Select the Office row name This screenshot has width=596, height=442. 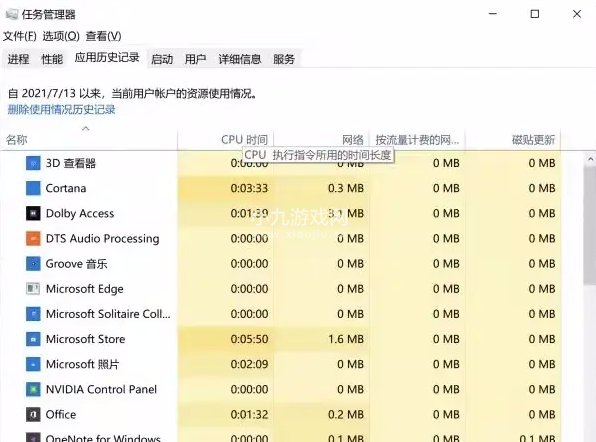[61, 414]
